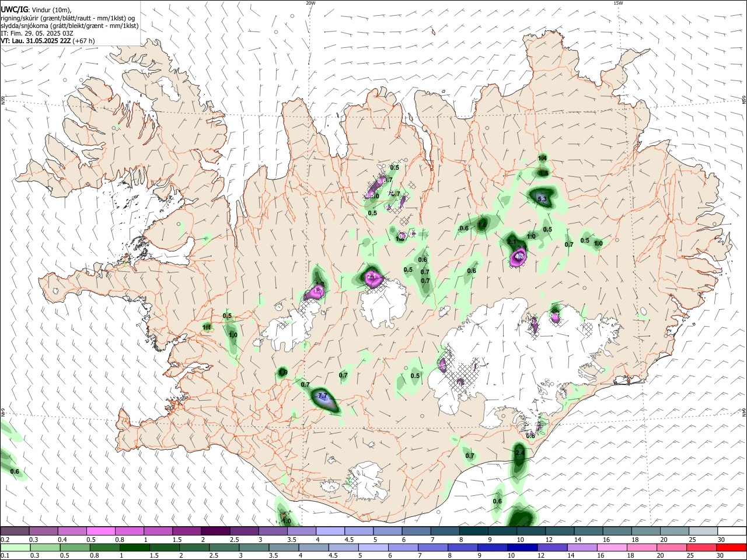
Task: Click the "1.1" precipitation value on the map
Action: (207, 327)
